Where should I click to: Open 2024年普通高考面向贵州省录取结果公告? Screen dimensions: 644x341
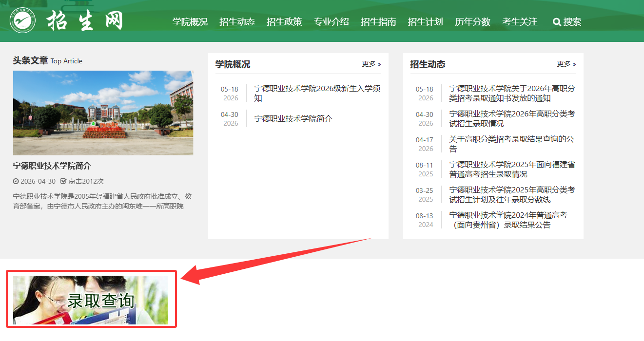click(x=508, y=220)
